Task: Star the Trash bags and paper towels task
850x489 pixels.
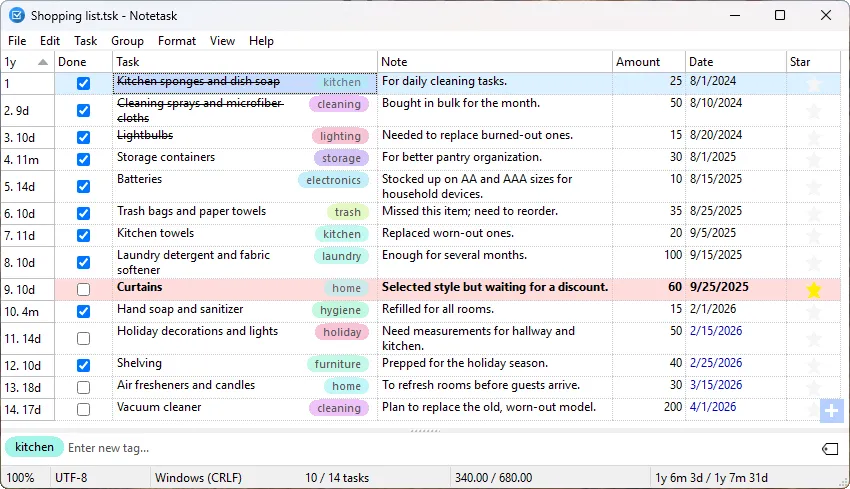Action: coord(813,214)
